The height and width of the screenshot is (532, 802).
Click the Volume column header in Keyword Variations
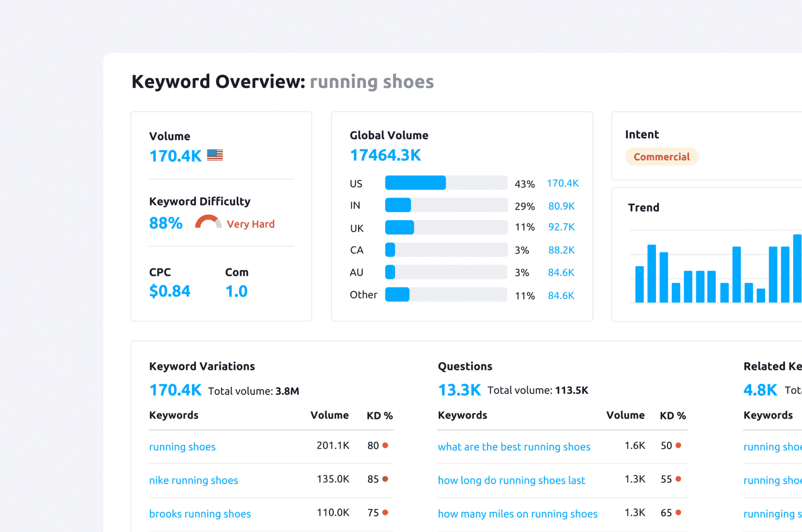coord(330,415)
